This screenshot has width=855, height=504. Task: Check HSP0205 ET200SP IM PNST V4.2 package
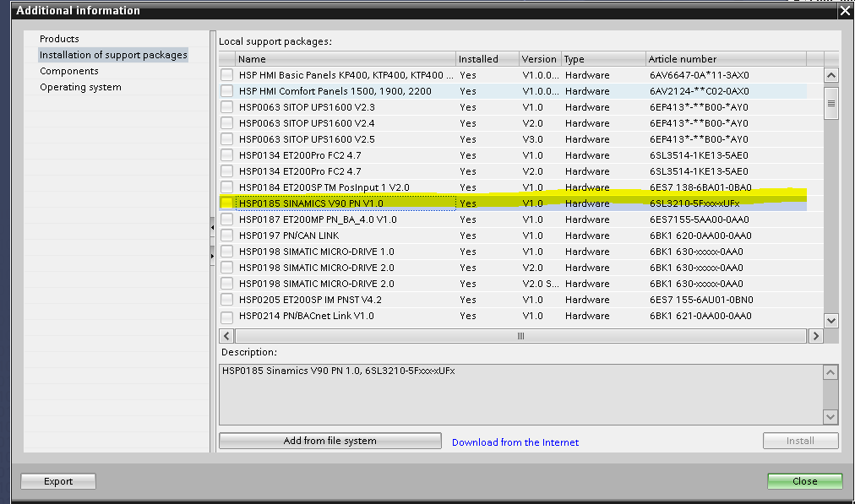[226, 300]
